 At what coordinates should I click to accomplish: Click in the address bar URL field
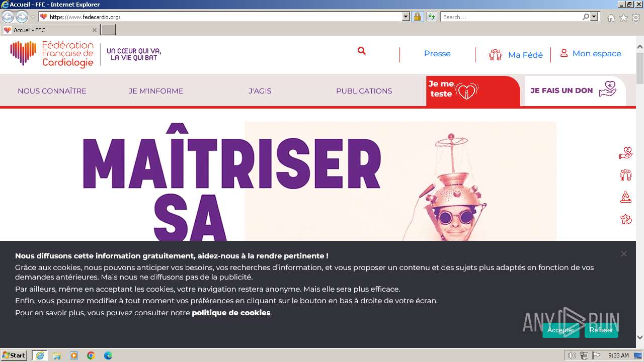tap(225, 17)
